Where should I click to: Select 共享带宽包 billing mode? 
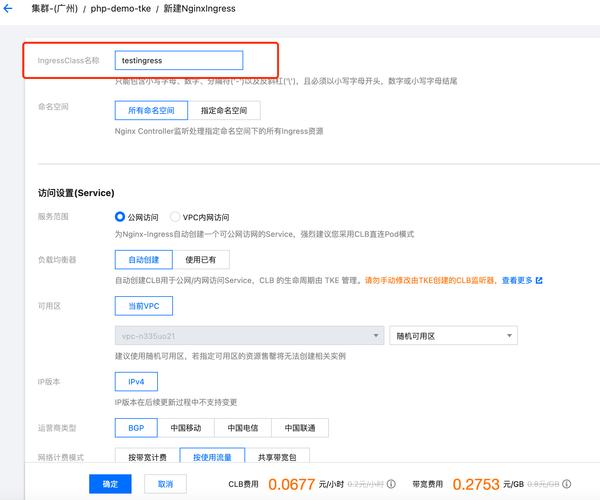277,457
